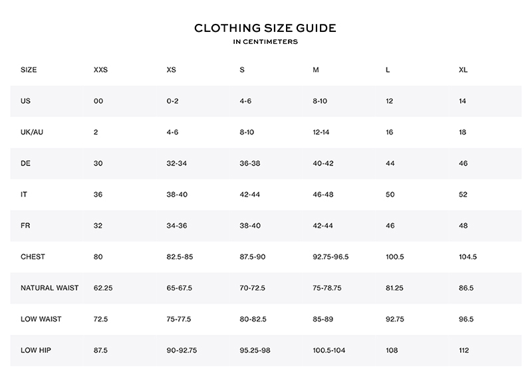Select the XXS size column header

[100, 70]
